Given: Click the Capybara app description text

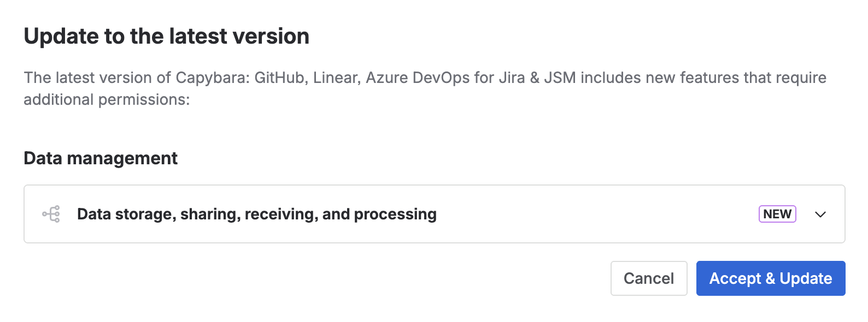Looking at the screenshot, I should [x=425, y=88].
